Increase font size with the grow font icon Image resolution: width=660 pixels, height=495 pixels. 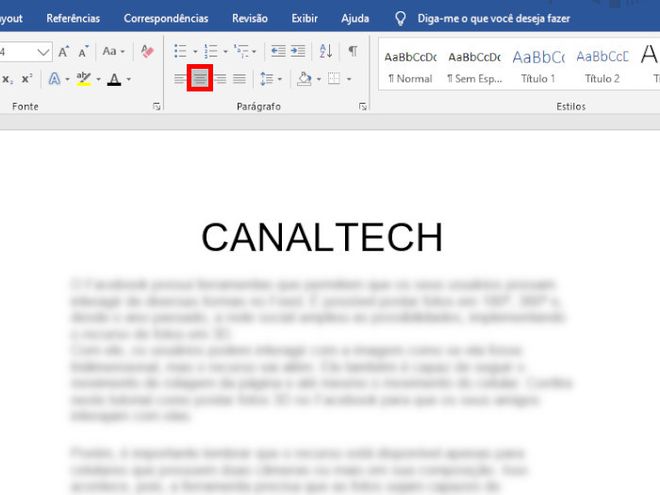(64, 51)
